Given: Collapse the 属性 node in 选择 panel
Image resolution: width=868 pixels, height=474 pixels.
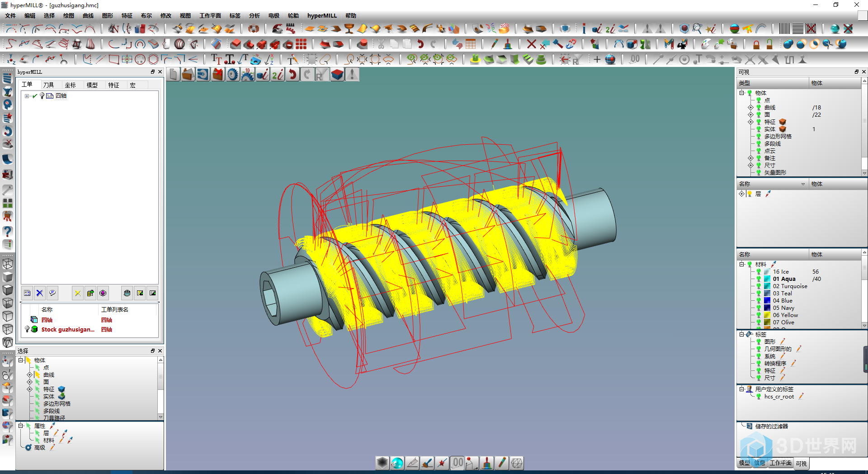Looking at the screenshot, I should pos(21,426).
